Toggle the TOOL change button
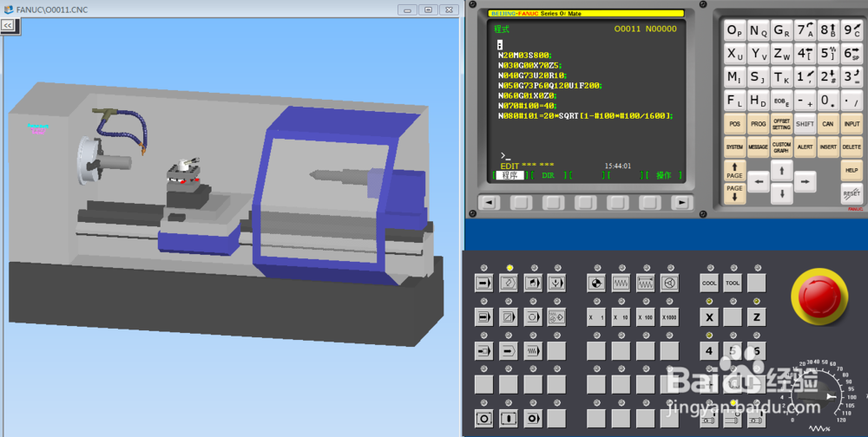The width and height of the screenshot is (868, 437). (x=733, y=284)
